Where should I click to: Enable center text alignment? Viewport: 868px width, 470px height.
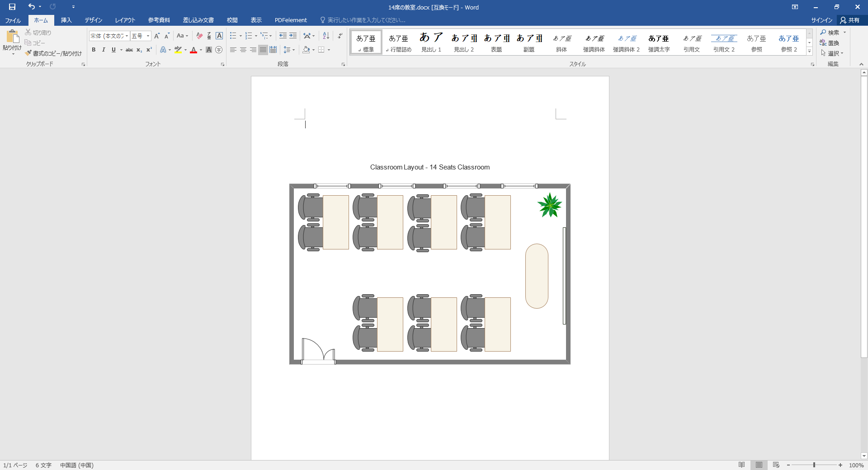pyautogui.click(x=243, y=50)
